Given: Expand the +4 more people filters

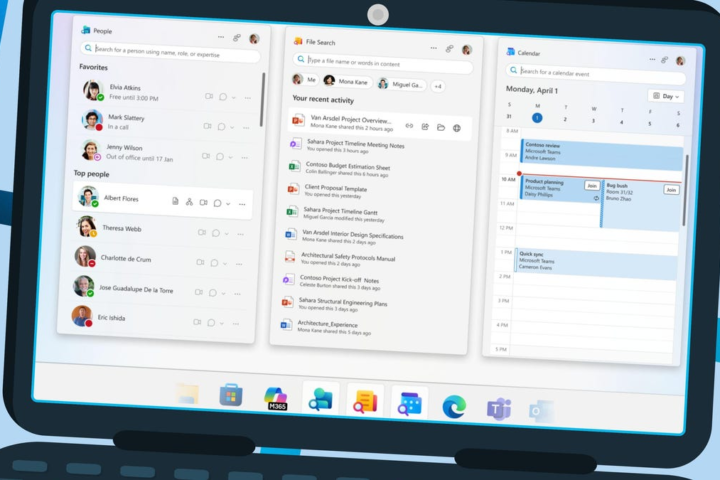Looking at the screenshot, I should (x=438, y=86).
